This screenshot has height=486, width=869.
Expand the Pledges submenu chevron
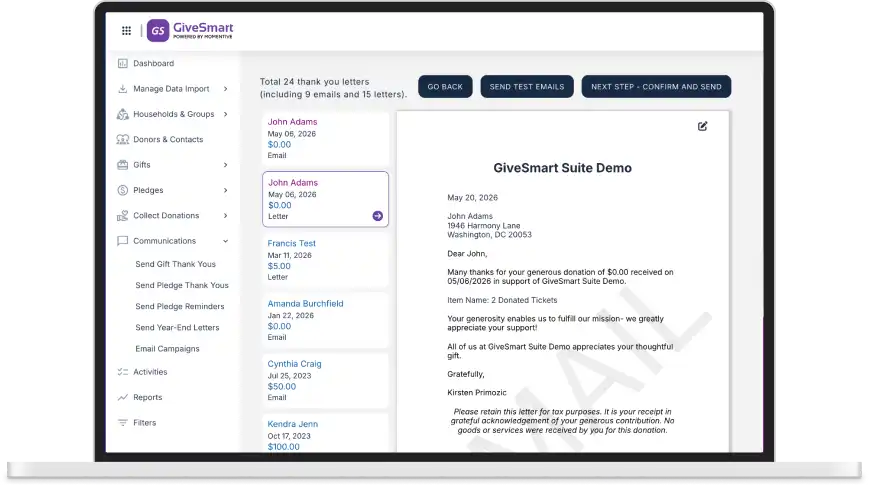(226, 191)
